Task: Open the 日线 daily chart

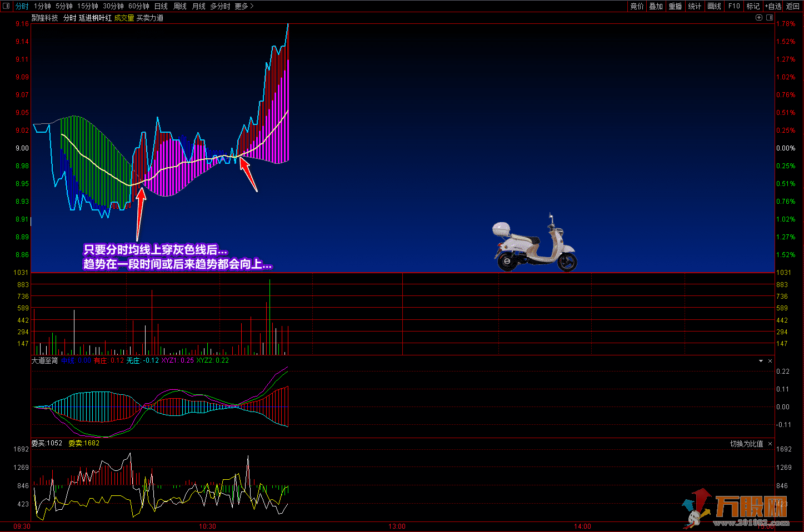Action: (161, 6)
